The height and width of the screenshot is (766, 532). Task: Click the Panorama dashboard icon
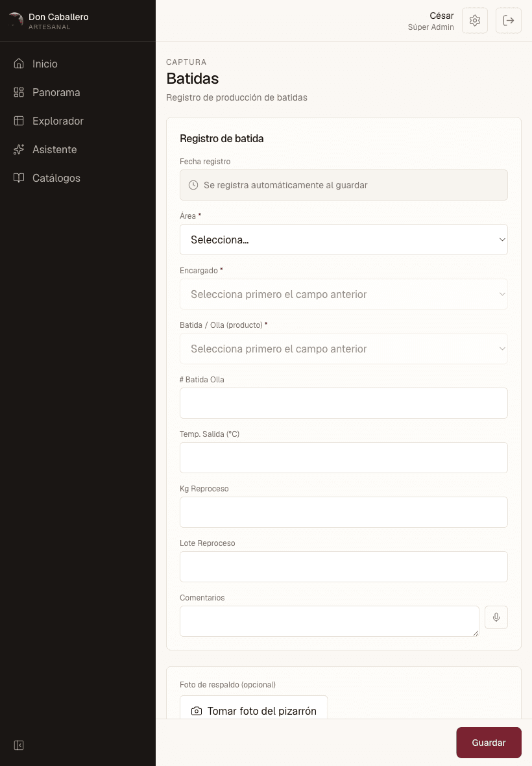click(x=19, y=92)
